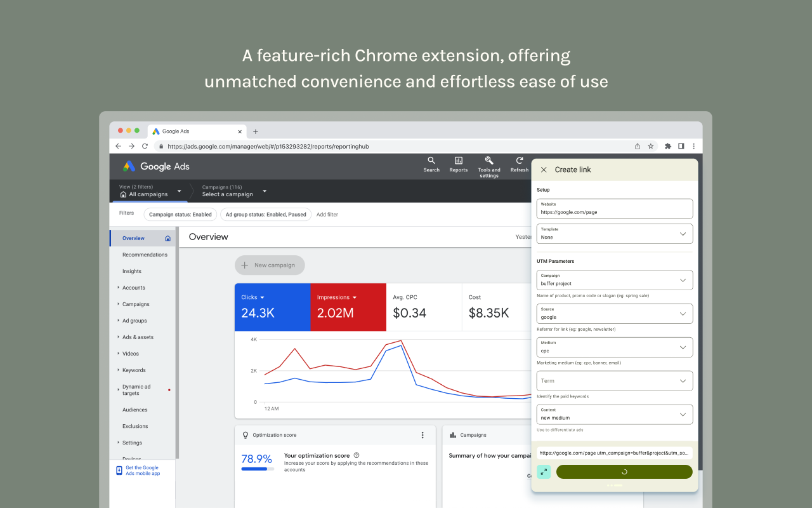The image size is (812, 508).
Task: Expand Ads & assets in the sidebar
Action: 119,337
